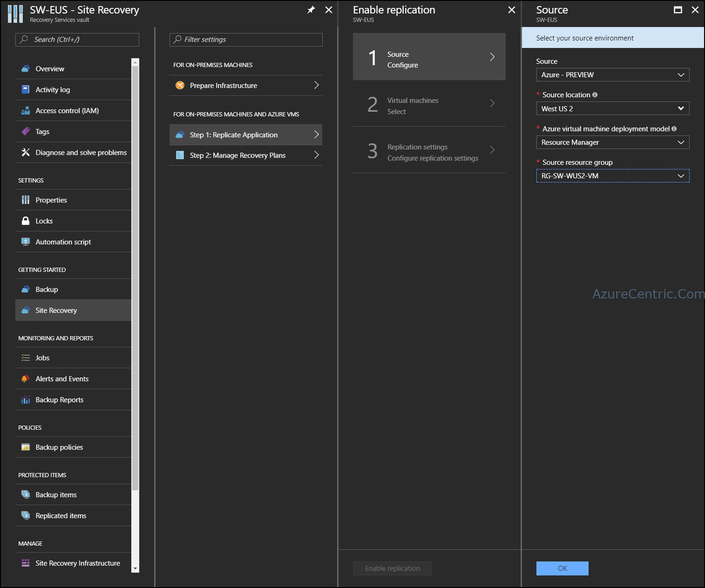
Task: Open Activity log menu item
Action: tap(74, 89)
